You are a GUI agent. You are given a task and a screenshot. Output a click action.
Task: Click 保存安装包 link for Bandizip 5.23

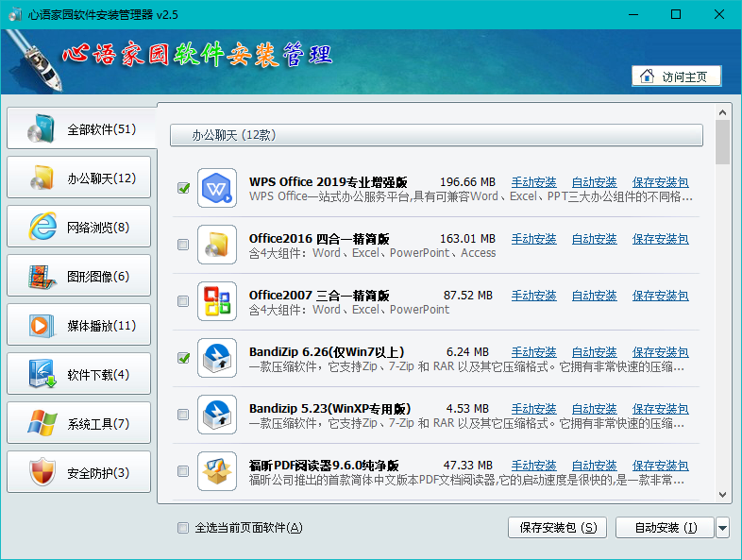(x=660, y=409)
